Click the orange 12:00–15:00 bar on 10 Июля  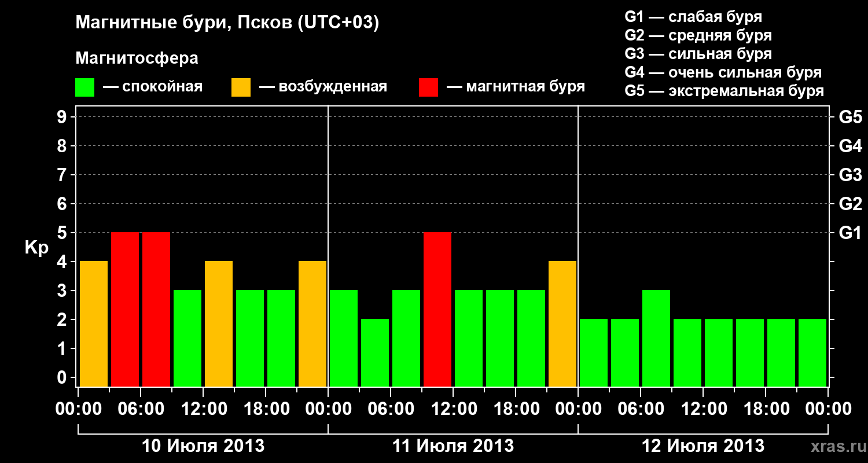point(219,324)
